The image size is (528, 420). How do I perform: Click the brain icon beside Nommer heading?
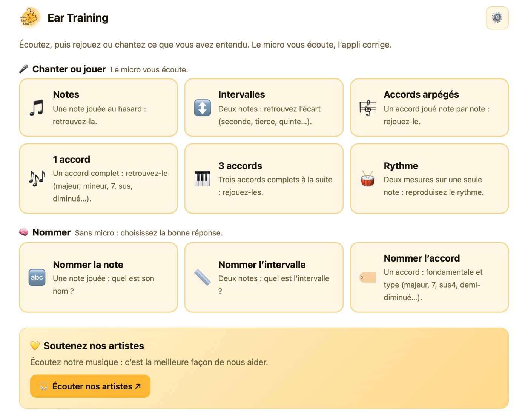tap(24, 232)
